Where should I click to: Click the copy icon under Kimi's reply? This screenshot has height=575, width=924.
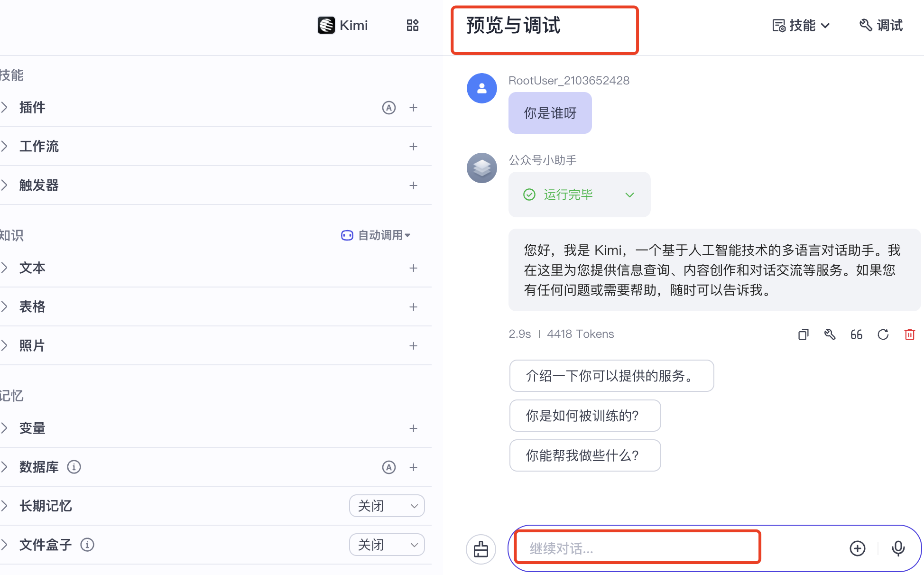(x=803, y=334)
